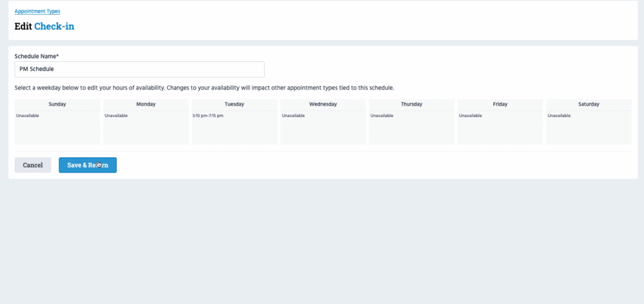This screenshot has width=644, height=304.
Task: Select the Monday column header
Action: tap(146, 104)
